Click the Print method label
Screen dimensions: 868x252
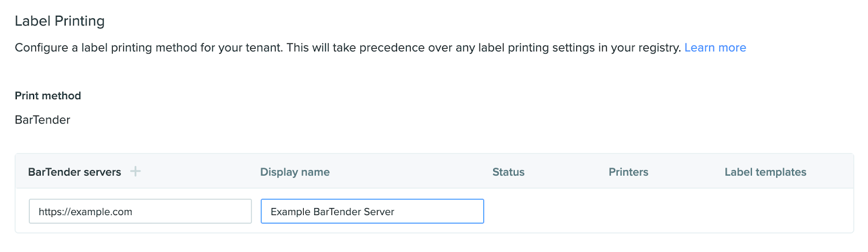coord(48,96)
